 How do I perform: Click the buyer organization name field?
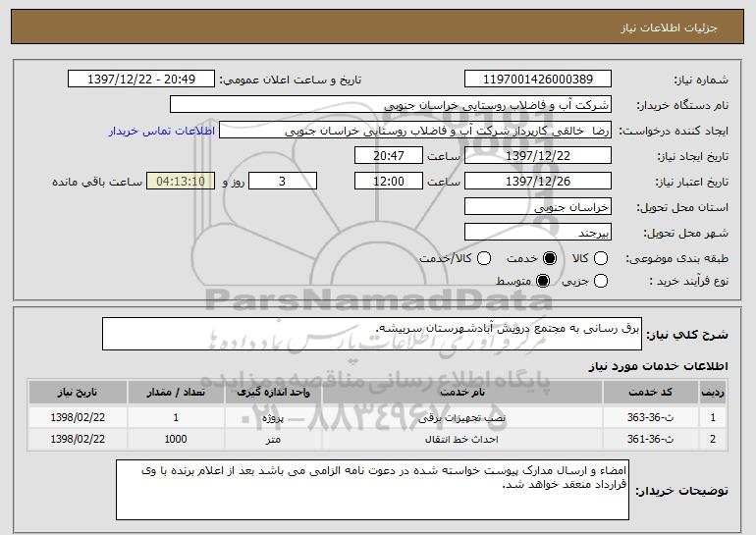[x=391, y=105]
